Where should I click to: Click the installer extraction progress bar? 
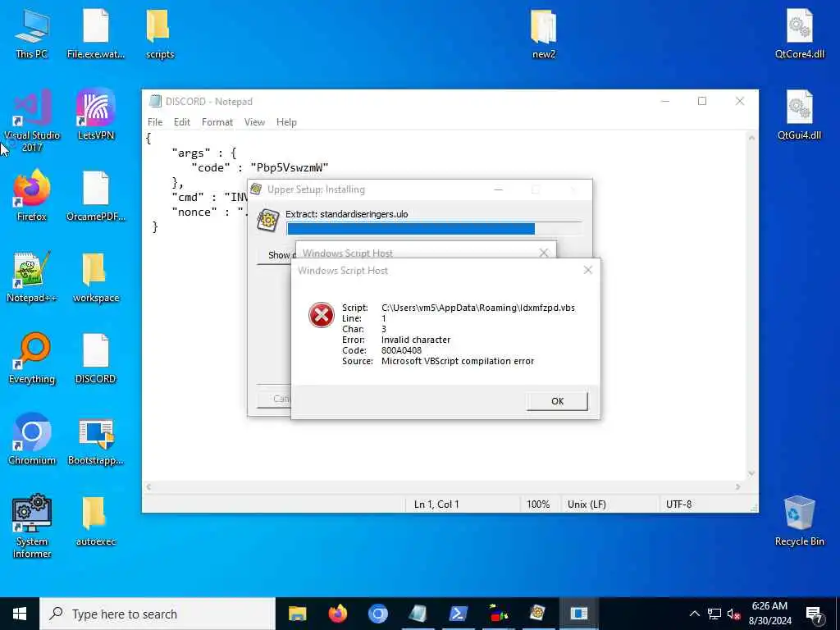[434, 229]
